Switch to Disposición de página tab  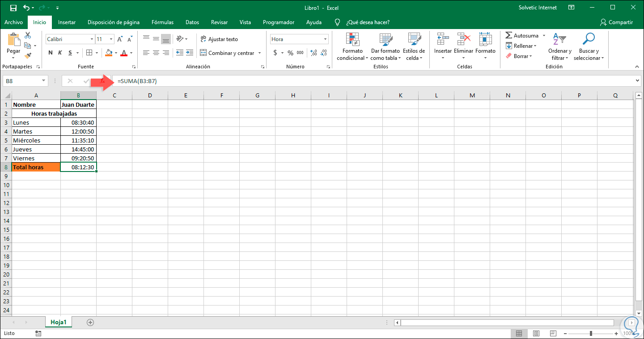114,22
